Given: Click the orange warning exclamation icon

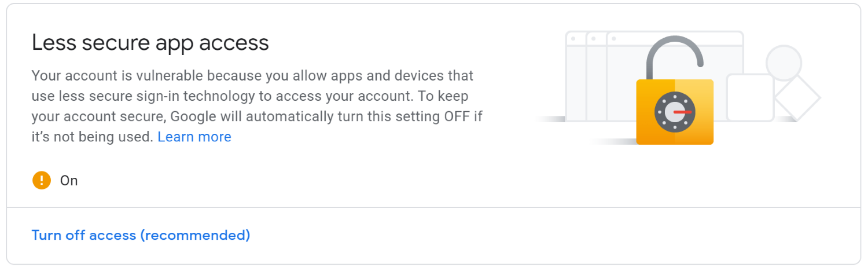Looking at the screenshot, I should click(x=42, y=181).
